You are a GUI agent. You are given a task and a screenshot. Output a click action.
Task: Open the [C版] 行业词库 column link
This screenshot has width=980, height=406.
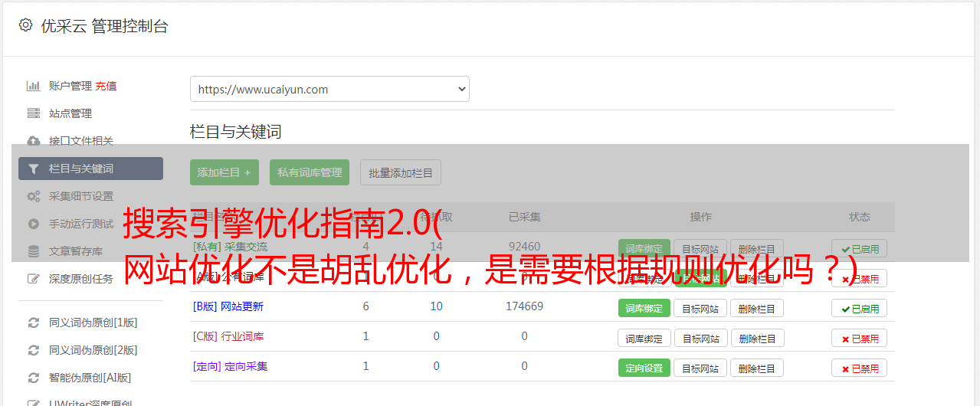pos(228,336)
